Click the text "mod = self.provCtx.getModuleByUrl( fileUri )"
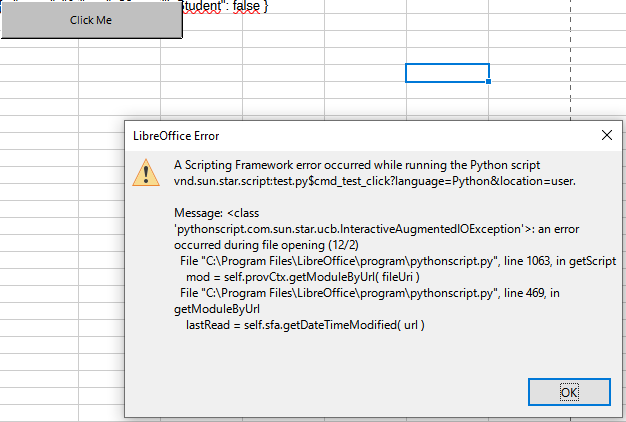The height and width of the screenshot is (422, 626). click(x=303, y=277)
